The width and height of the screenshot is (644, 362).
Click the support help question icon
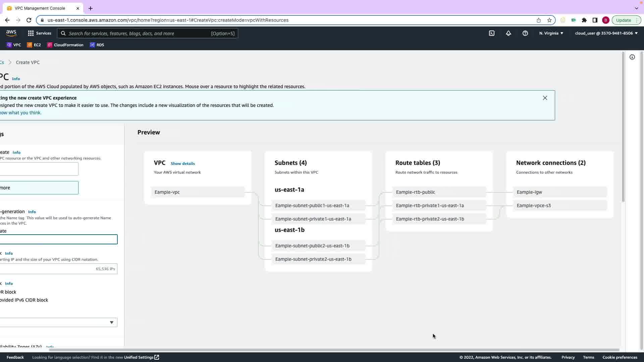(525, 33)
